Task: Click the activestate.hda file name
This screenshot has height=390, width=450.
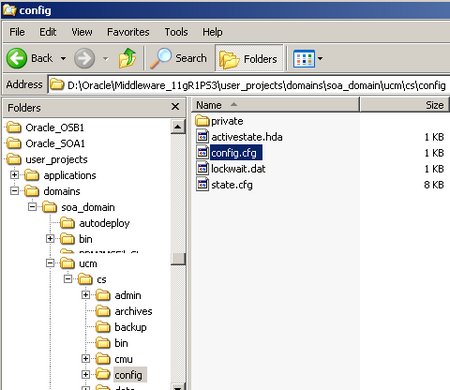Action: [247, 137]
